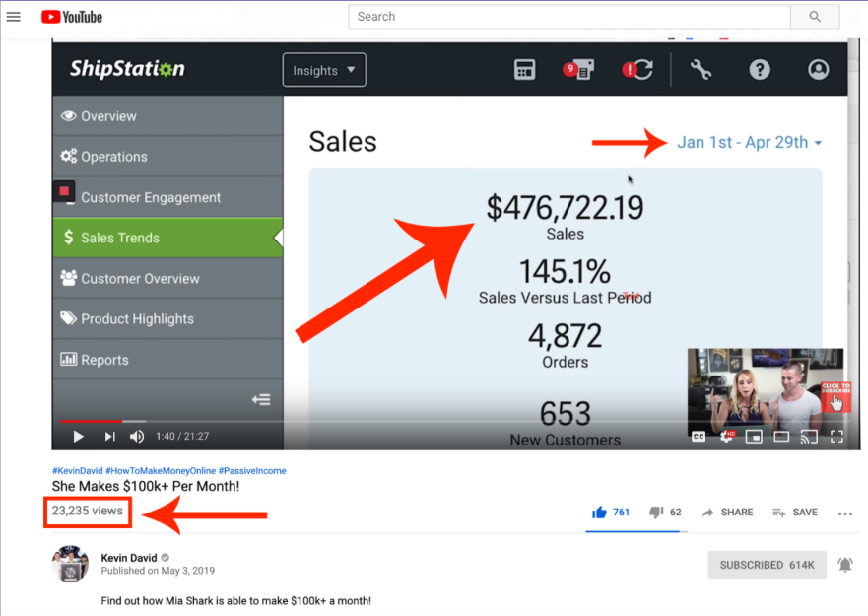Open the Kevin David channel name link
Image resolution: width=868 pixels, height=616 pixels.
point(129,558)
